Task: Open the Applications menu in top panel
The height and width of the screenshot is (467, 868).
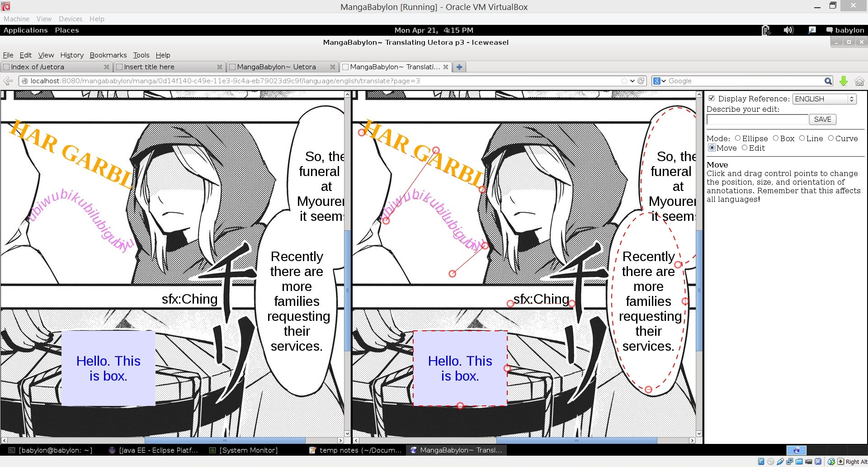Action: coord(25,30)
